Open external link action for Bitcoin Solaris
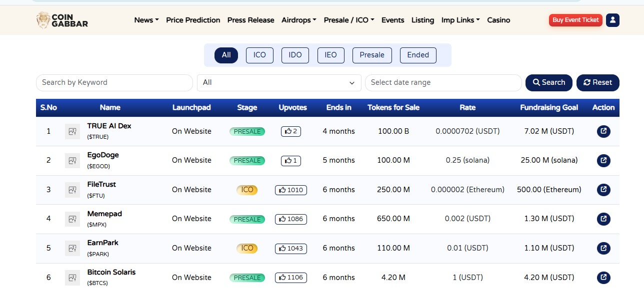Image resolution: width=644 pixels, height=290 pixels. [603, 277]
